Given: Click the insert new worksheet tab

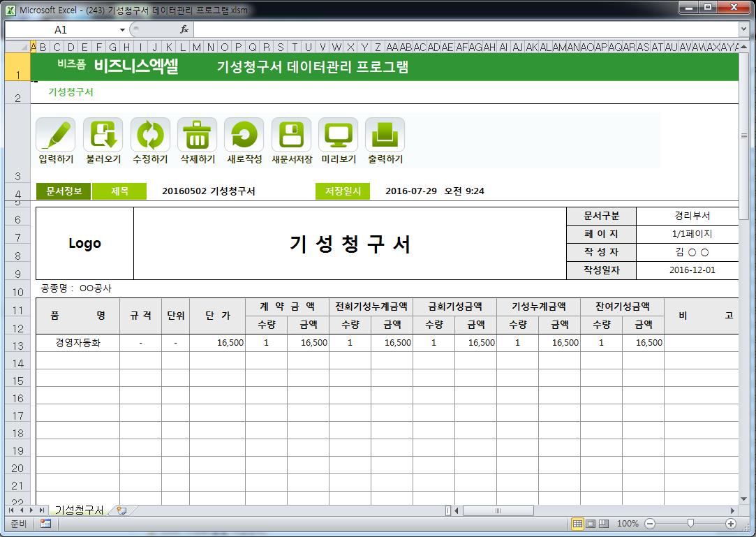Looking at the screenshot, I should click(x=122, y=510).
